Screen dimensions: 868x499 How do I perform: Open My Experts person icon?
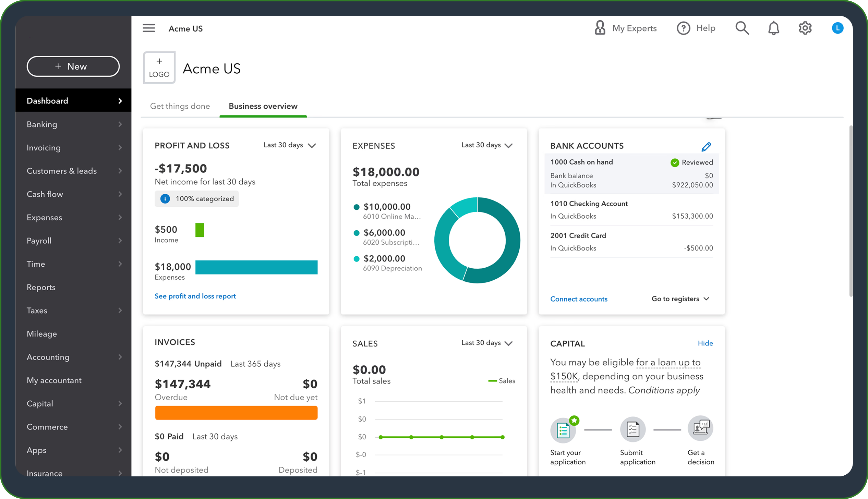click(600, 28)
